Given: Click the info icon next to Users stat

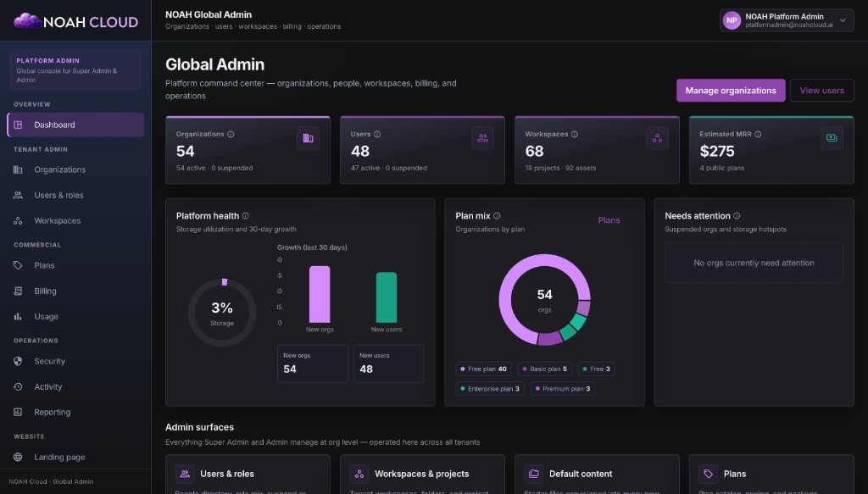Looking at the screenshot, I should [x=377, y=135].
